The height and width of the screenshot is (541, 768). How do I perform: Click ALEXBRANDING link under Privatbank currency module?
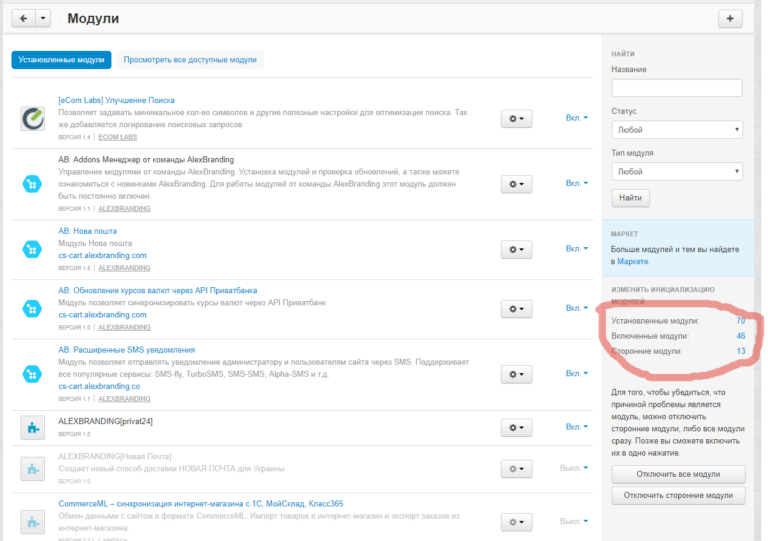pos(124,327)
